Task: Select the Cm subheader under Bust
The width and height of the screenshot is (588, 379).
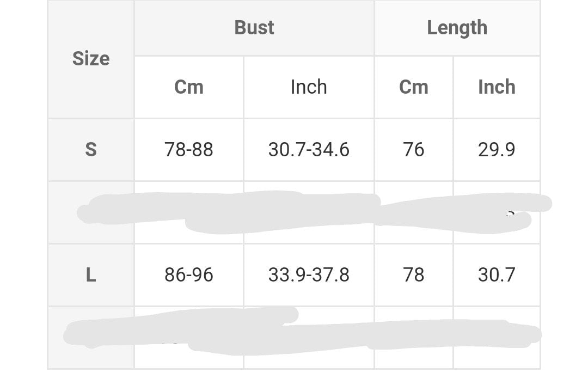Action: [188, 87]
